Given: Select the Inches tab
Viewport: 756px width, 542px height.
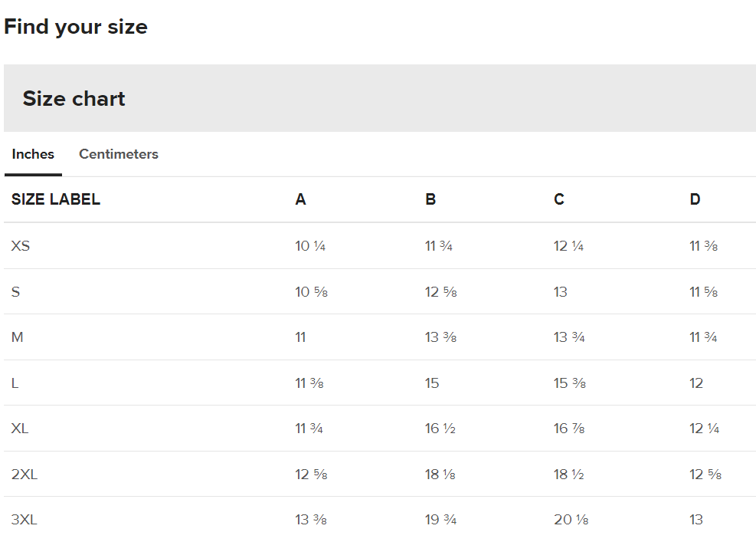Looking at the screenshot, I should pos(33,154).
